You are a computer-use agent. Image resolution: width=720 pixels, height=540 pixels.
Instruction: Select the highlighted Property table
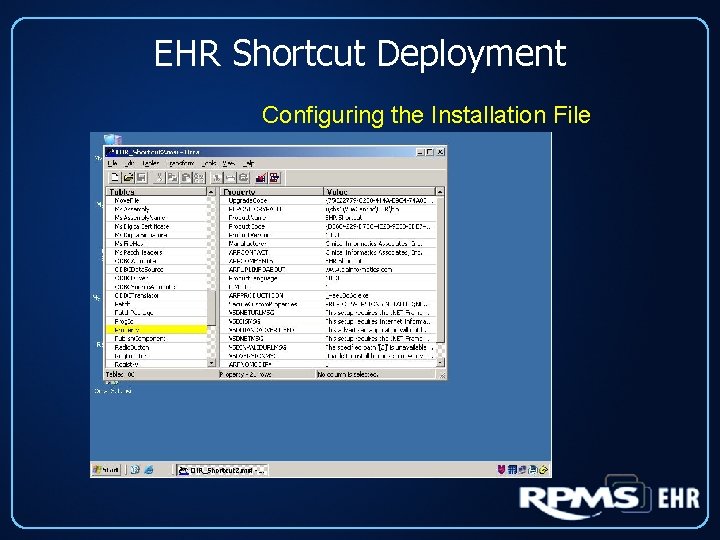pos(157,330)
